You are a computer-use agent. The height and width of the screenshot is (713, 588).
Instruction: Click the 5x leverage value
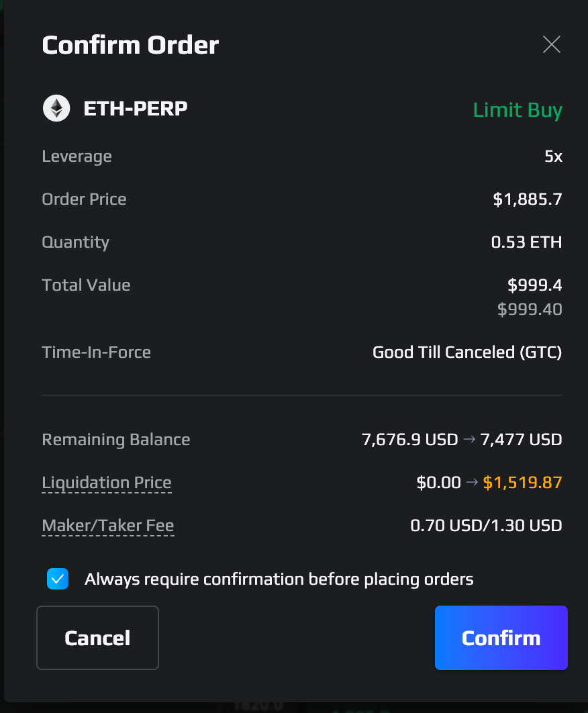point(554,156)
